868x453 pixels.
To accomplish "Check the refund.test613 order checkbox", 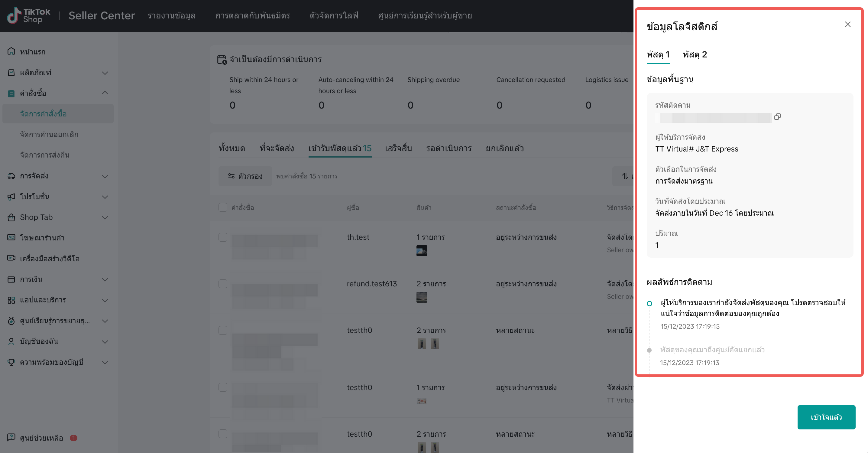I will pyautogui.click(x=223, y=283).
